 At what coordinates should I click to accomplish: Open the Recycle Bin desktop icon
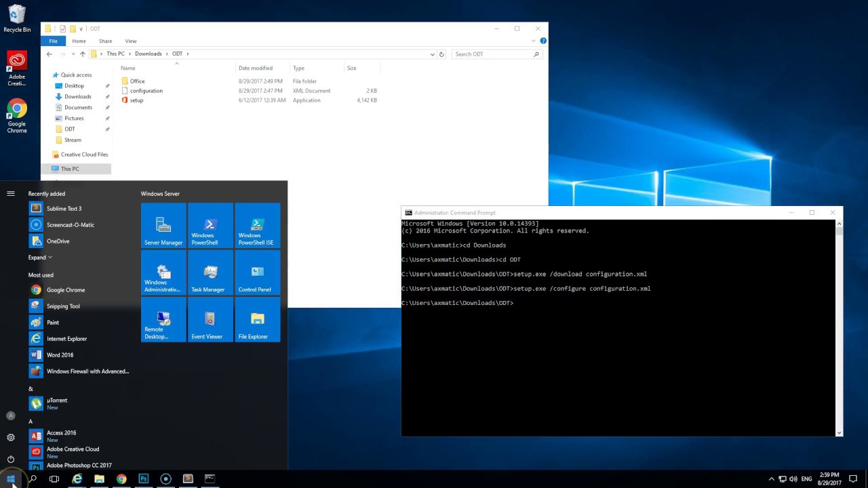click(x=17, y=18)
